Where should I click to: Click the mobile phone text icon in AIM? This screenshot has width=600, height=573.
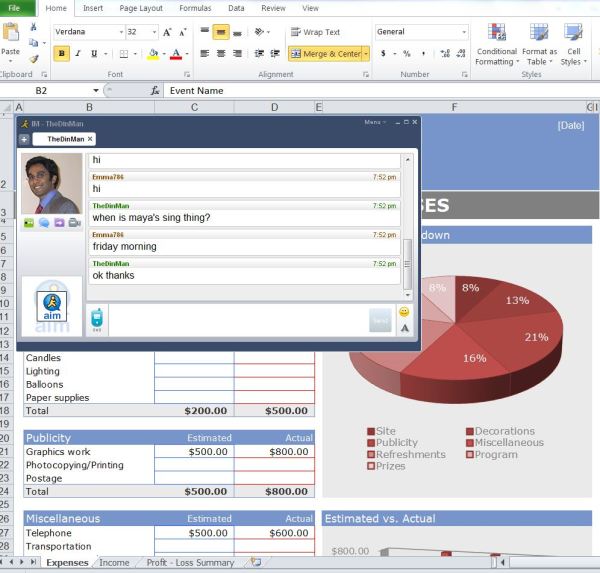[x=97, y=319]
